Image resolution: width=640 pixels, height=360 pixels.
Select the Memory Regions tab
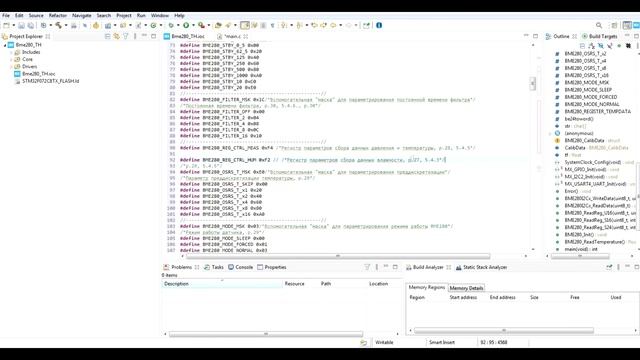(x=427, y=287)
